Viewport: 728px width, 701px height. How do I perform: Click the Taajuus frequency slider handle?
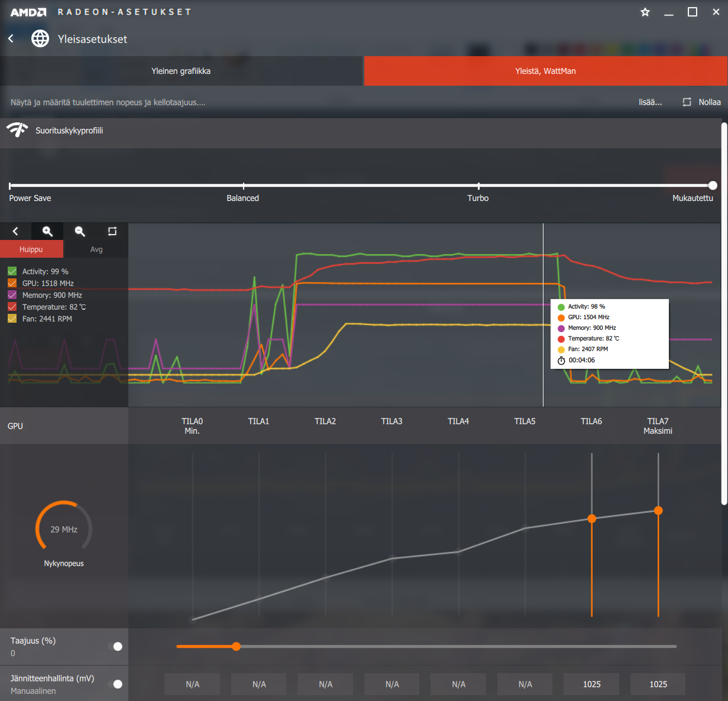pyautogui.click(x=236, y=647)
